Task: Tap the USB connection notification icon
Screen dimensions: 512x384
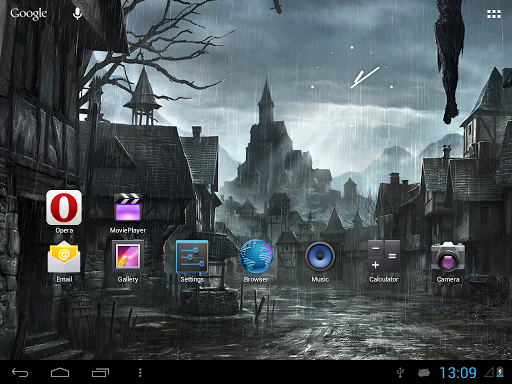Action: click(400, 372)
